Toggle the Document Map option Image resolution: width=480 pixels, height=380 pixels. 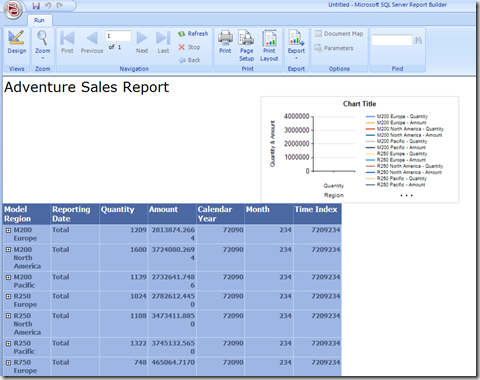point(339,34)
